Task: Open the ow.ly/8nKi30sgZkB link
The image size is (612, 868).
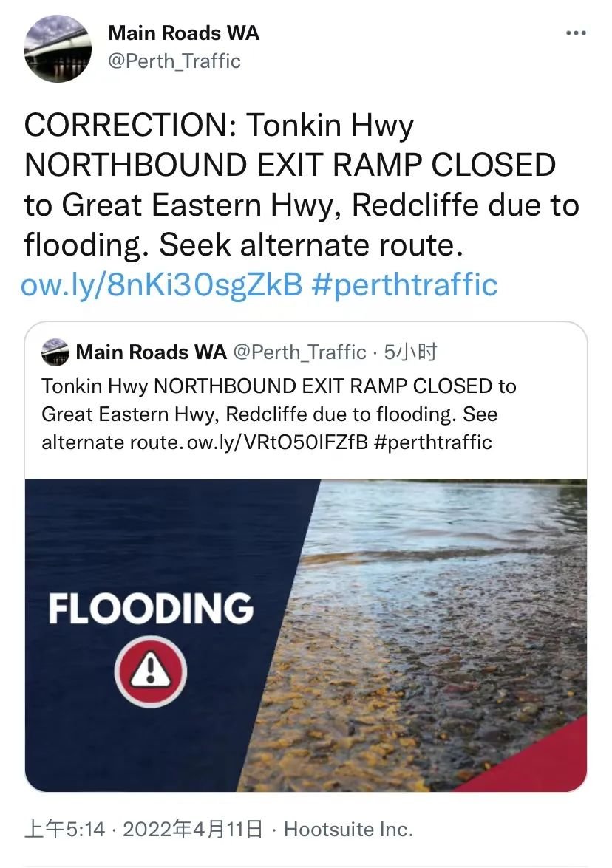Action: tap(162, 285)
